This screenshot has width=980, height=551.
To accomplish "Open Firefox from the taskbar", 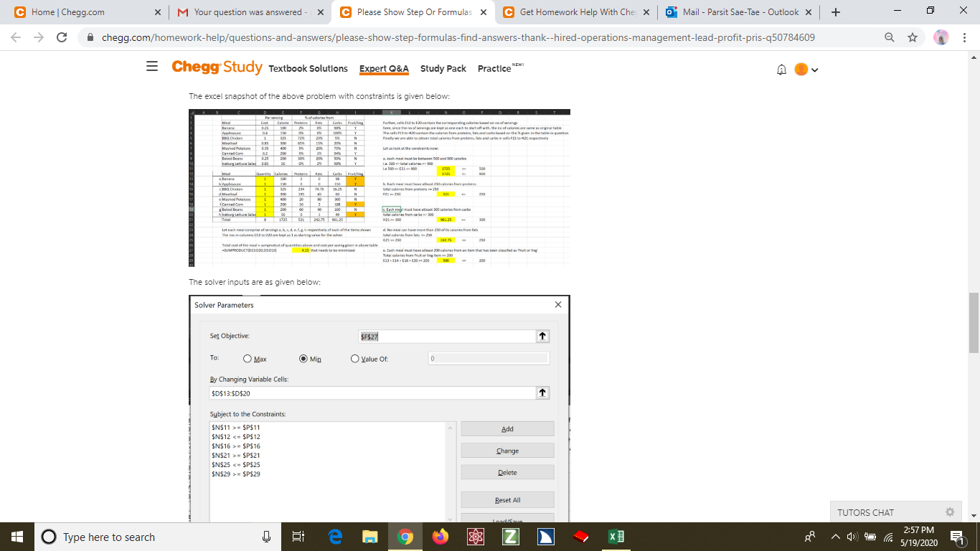I will [440, 537].
